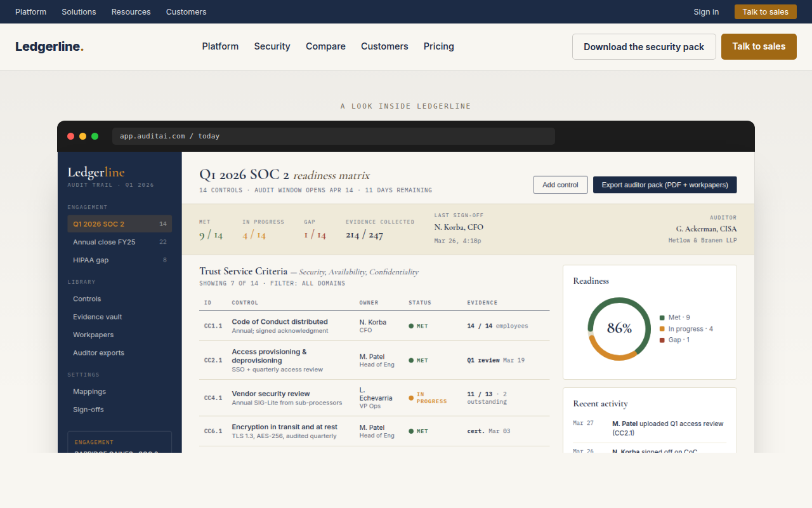Click auditor G. Ackerman, CISA

(x=706, y=229)
